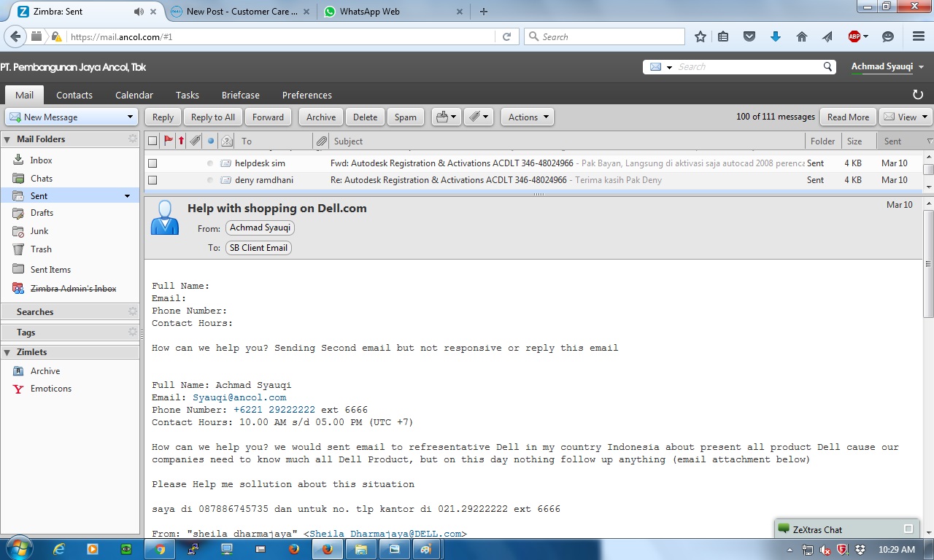Screen dimensions: 934x560
Task: Expand the View dropdown
Action: pyautogui.click(x=905, y=117)
